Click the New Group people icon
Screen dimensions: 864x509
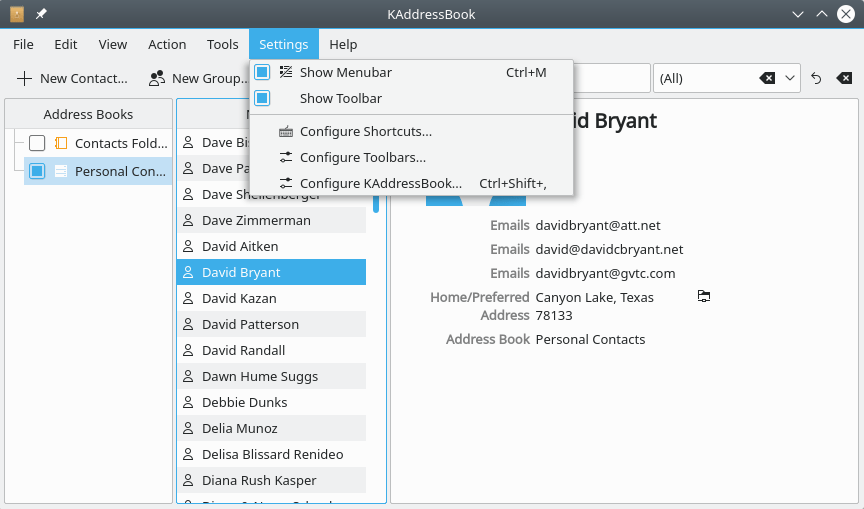[157, 79]
